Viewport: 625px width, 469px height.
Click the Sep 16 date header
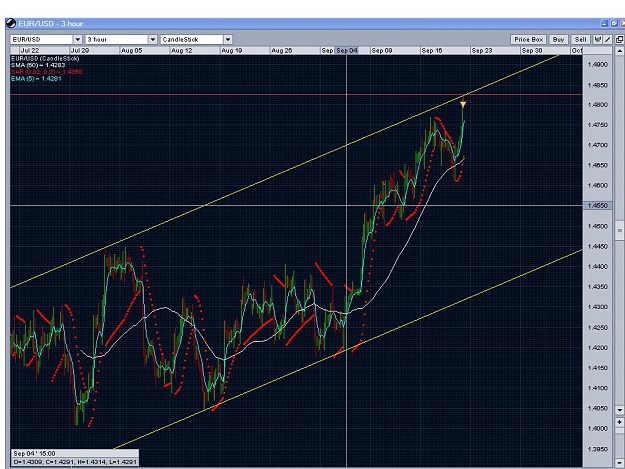click(x=432, y=51)
